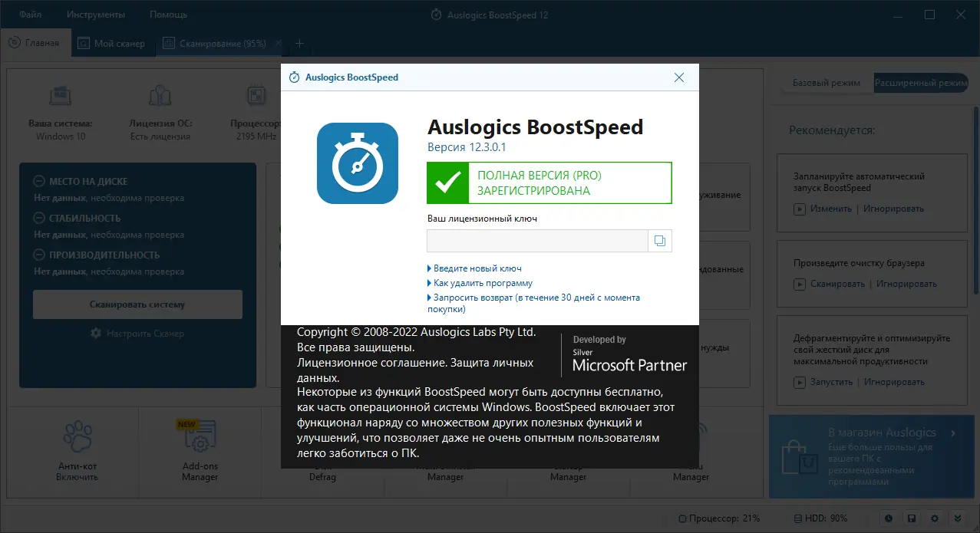Expand the double-chevron icon in status bar
This screenshot has width=980, height=533.
pos(958,518)
